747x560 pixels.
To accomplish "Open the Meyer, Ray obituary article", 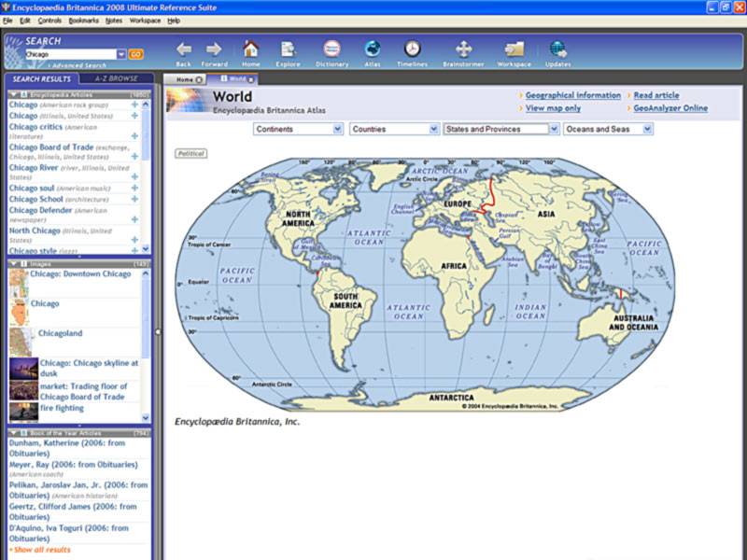I will [x=74, y=464].
